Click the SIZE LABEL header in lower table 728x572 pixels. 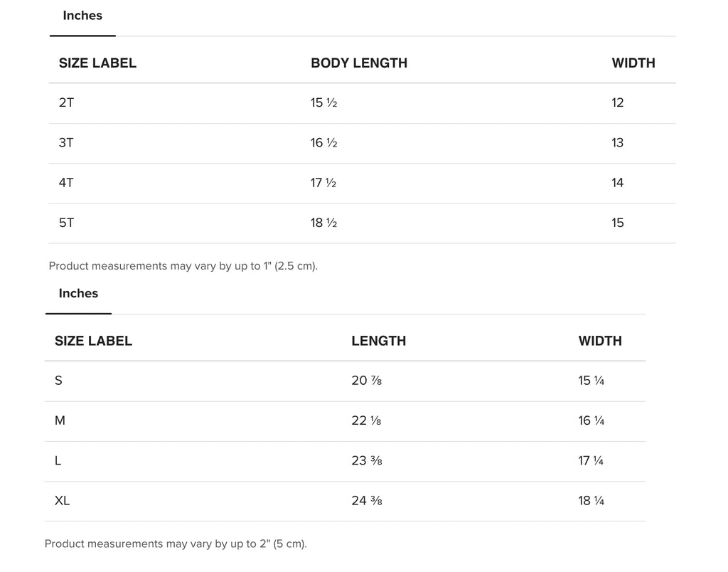(x=93, y=341)
